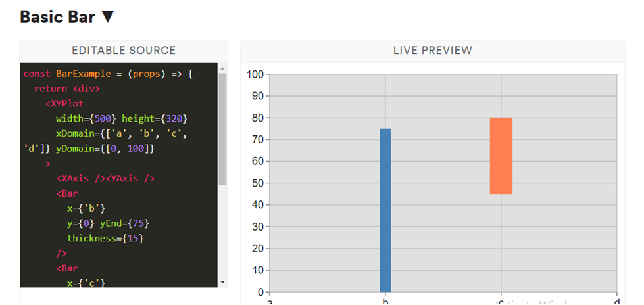This screenshot has height=305, width=644.
Task: Click the y-axis label 60
Action: [x=257, y=161]
